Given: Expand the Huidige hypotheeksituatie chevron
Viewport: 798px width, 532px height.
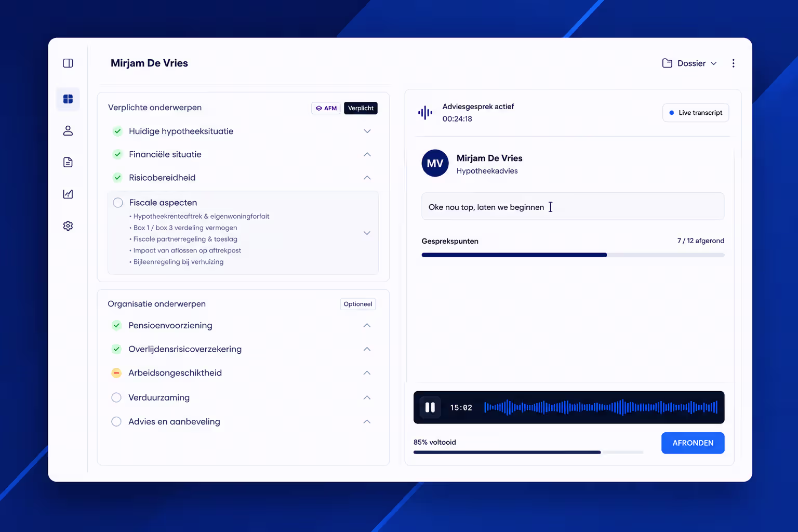Looking at the screenshot, I should pos(367,131).
